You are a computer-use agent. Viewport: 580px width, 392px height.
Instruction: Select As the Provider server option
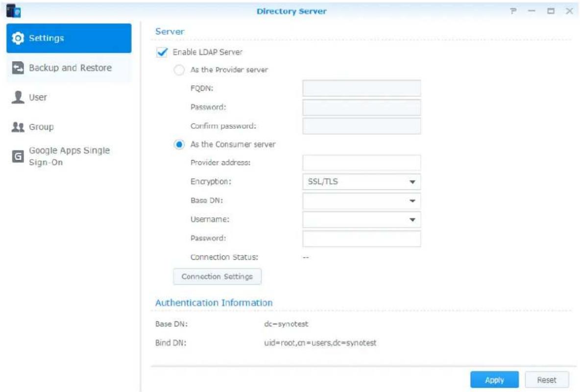179,70
